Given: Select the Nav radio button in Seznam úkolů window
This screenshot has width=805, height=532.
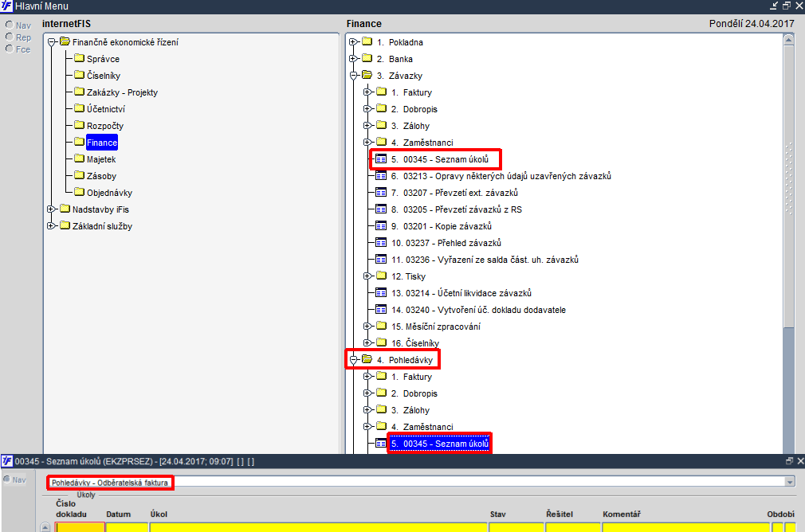Looking at the screenshot, I should click(x=6, y=479).
